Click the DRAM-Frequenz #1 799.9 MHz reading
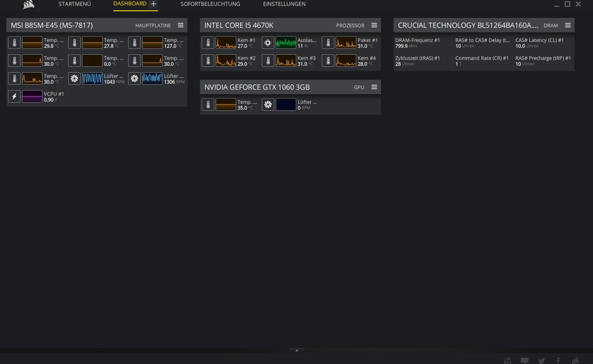This screenshot has width=593, height=364. 418,43
